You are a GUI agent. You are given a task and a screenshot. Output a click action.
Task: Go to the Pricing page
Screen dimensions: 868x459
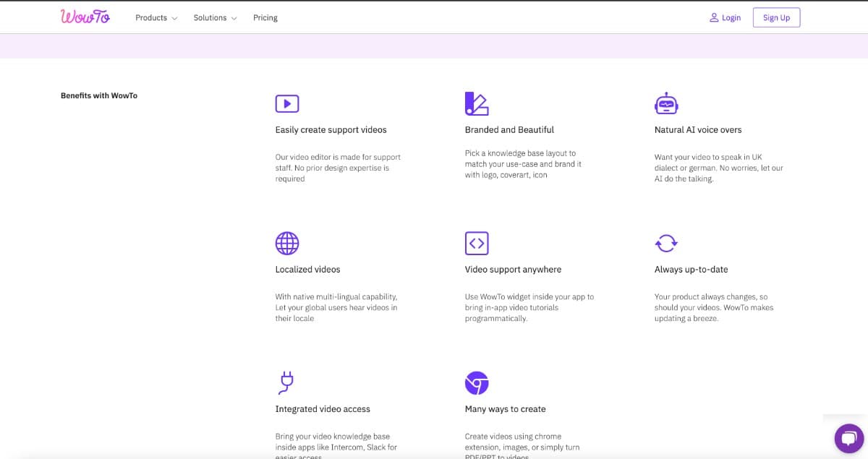(x=265, y=17)
